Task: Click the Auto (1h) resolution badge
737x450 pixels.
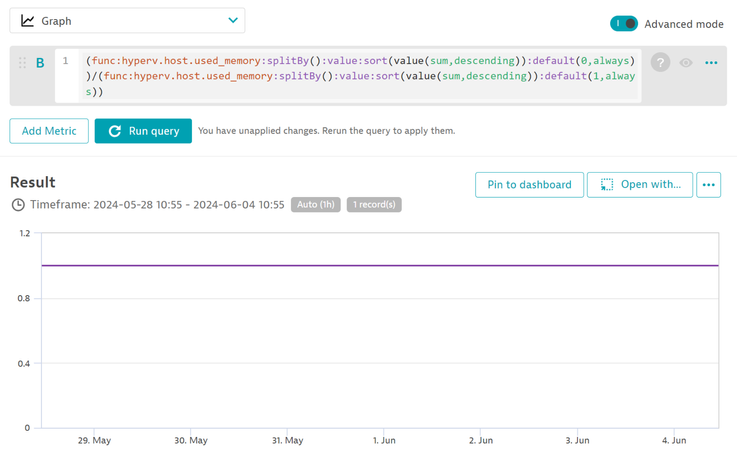Action: click(316, 205)
